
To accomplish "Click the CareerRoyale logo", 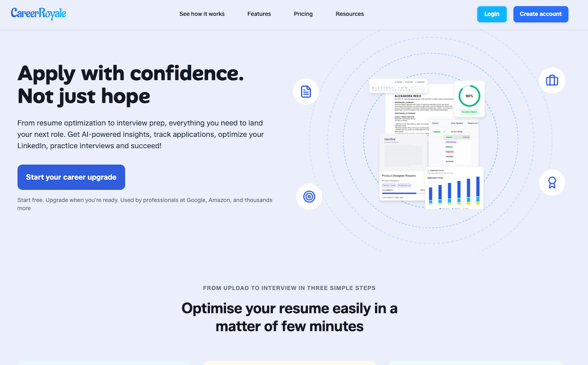I will (38, 14).
